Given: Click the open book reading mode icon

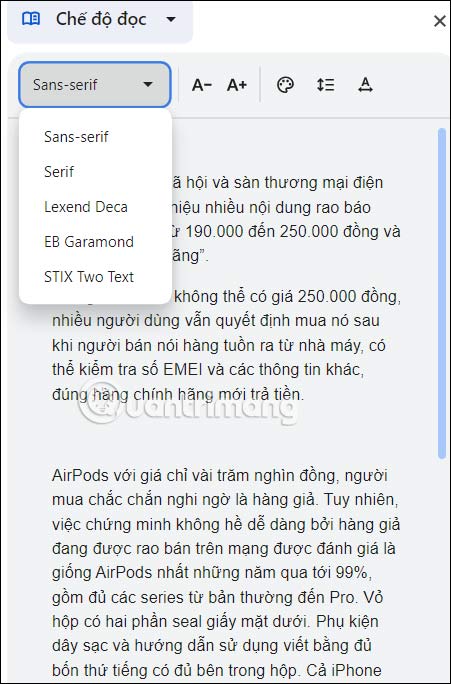Looking at the screenshot, I should 31,19.
